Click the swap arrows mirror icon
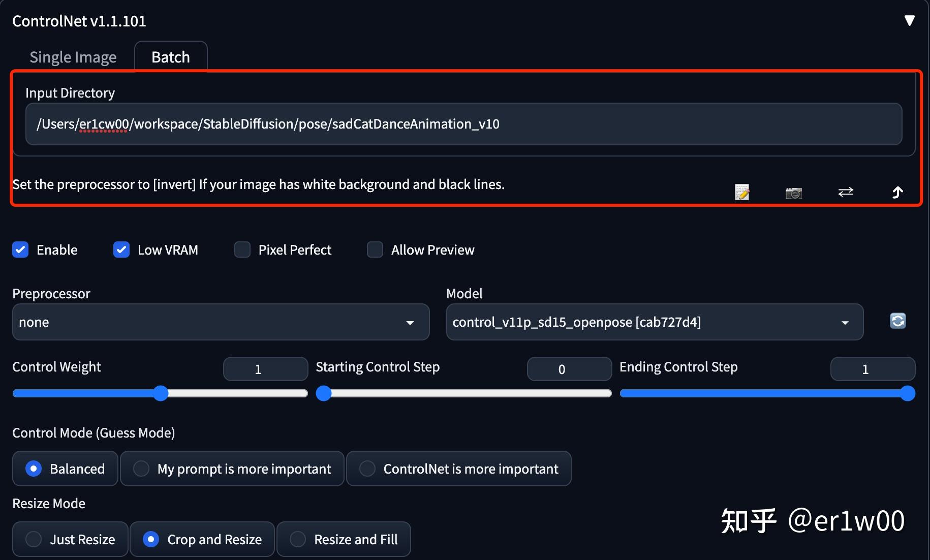Viewport: 930px width, 560px height. pos(846,192)
